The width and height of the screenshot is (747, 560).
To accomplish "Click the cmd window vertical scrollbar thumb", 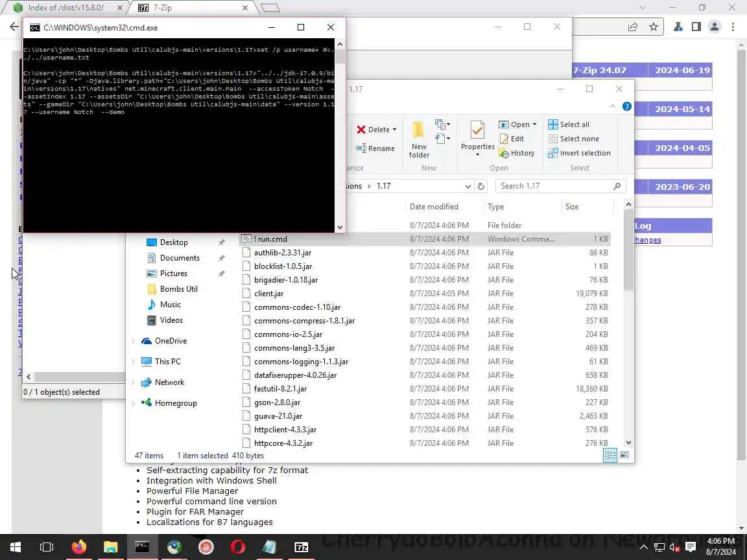I will pyautogui.click(x=340, y=56).
